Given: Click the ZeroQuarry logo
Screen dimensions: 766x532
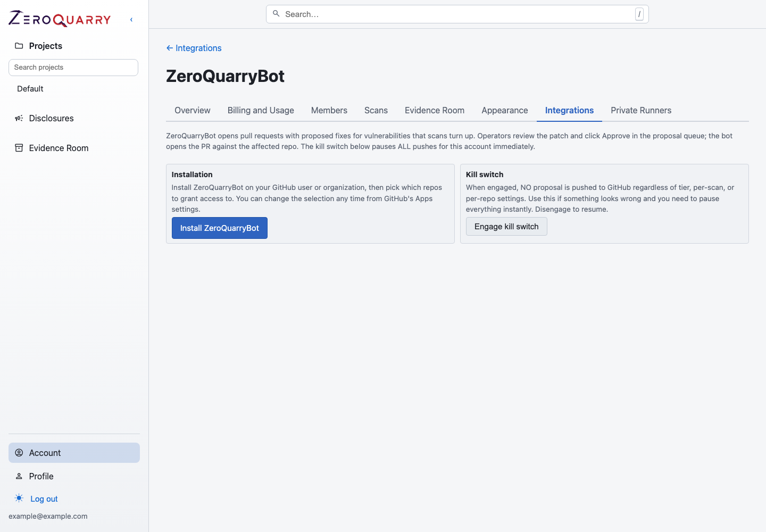Looking at the screenshot, I should (x=60, y=19).
